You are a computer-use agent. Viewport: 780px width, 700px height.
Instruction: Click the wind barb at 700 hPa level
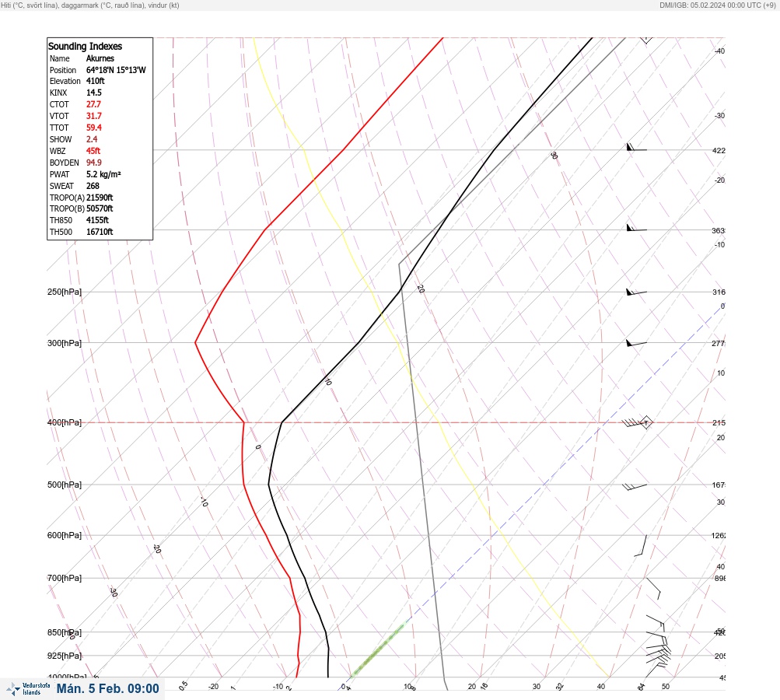click(653, 588)
